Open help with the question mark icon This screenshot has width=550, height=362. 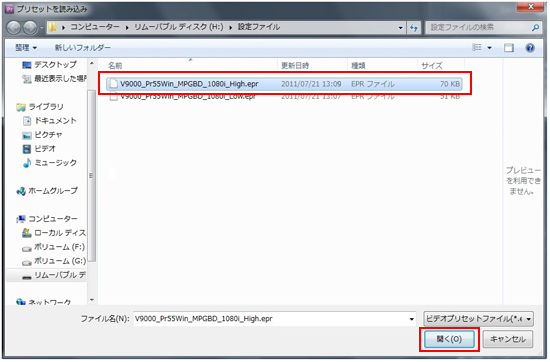pyautogui.click(x=530, y=47)
